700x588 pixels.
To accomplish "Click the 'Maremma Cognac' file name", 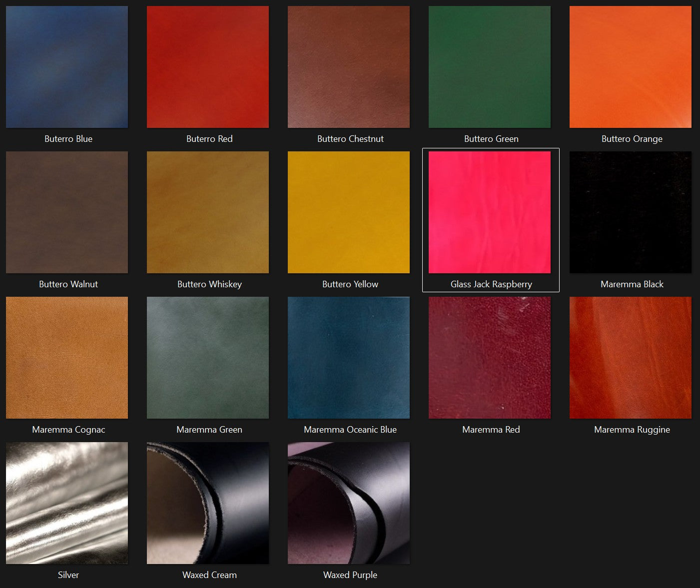I will point(68,430).
